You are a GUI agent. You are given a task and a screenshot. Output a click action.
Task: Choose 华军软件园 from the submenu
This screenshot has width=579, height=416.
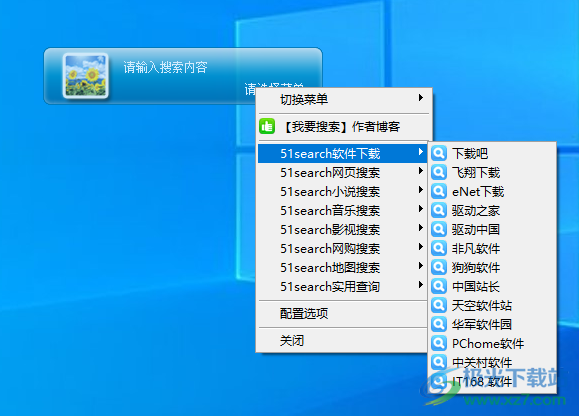coord(492,324)
